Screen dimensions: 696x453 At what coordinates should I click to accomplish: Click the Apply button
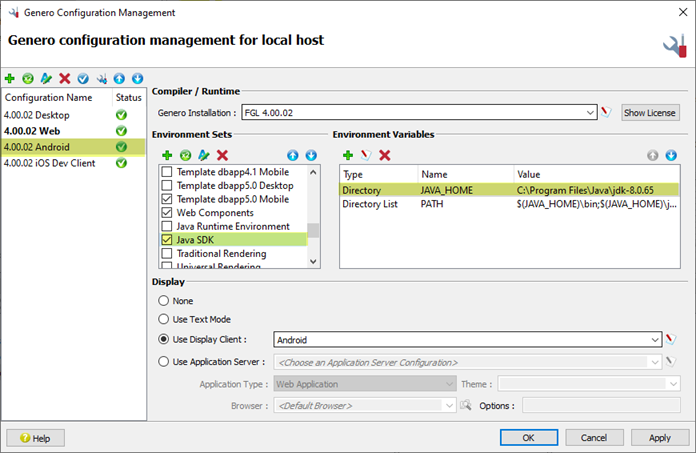pos(660,437)
